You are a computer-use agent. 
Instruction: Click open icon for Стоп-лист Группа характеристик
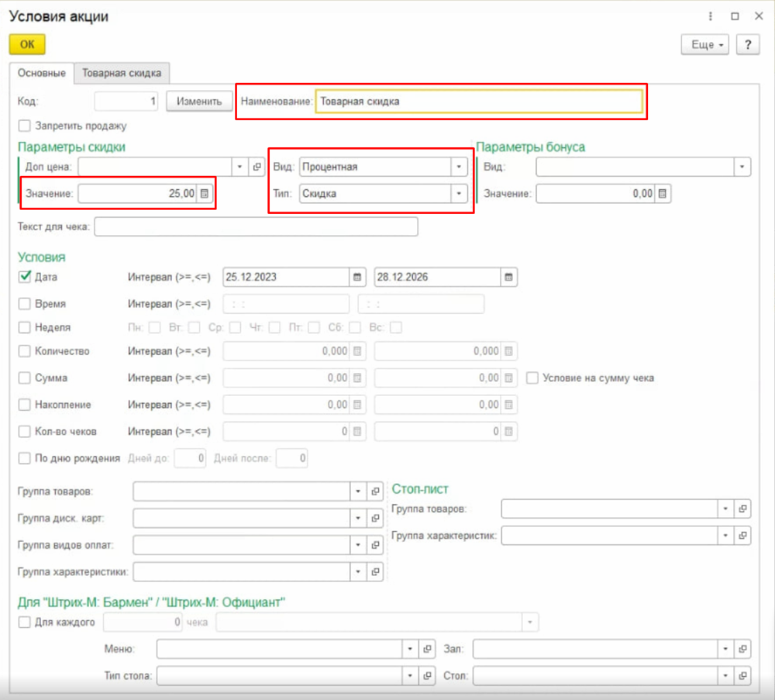click(x=742, y=535)
